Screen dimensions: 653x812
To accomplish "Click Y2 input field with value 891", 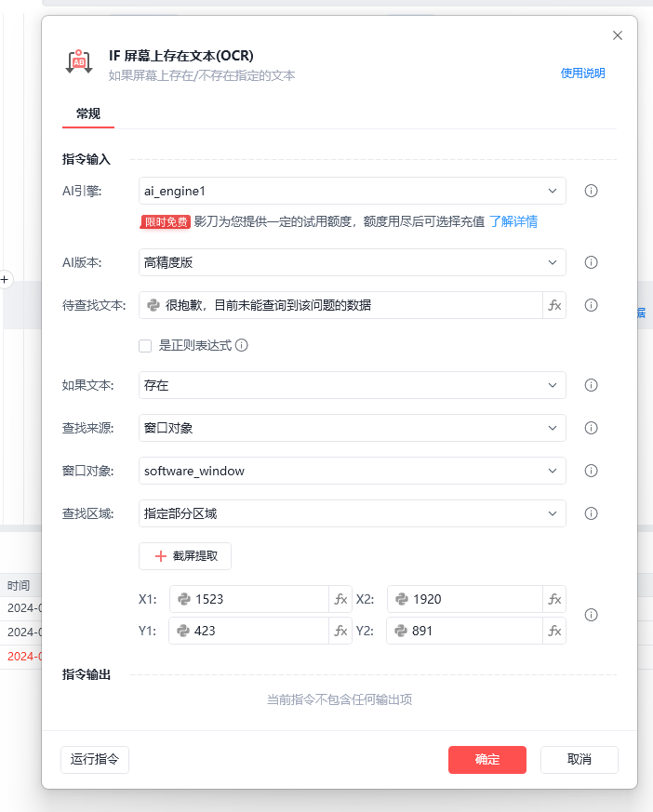I will 464,631.
